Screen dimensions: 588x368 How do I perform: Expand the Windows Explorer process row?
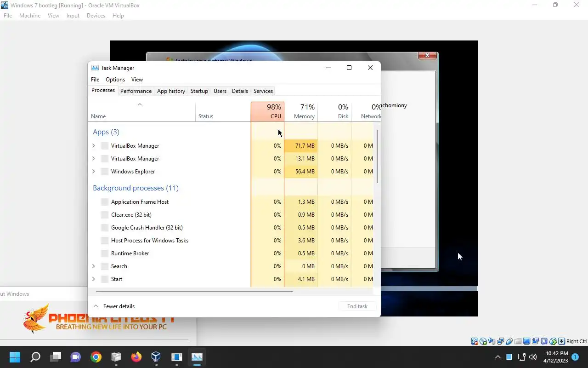[x=94, y=172]
